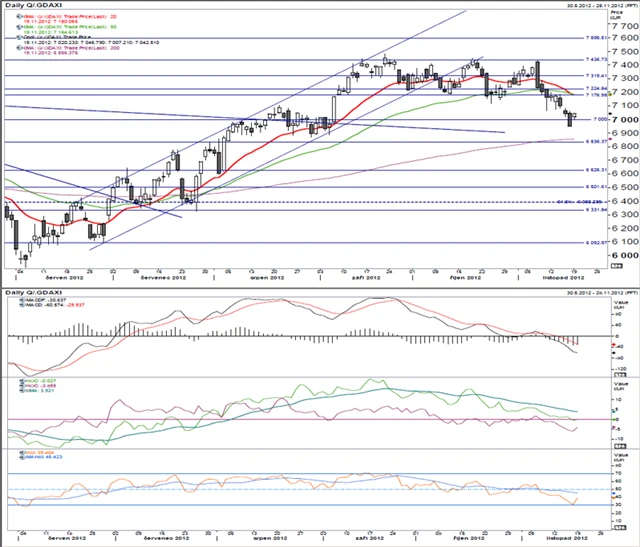Click the tall black candle at the October peak
Screen dimensions: 640x547
538,73
